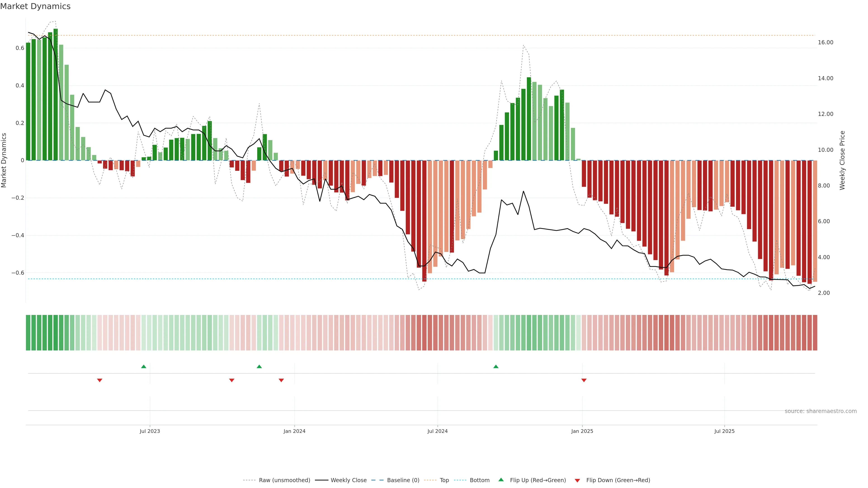Click the green triangle icon in the legend
Screen dimensions: 868x488
pos(501,480)
